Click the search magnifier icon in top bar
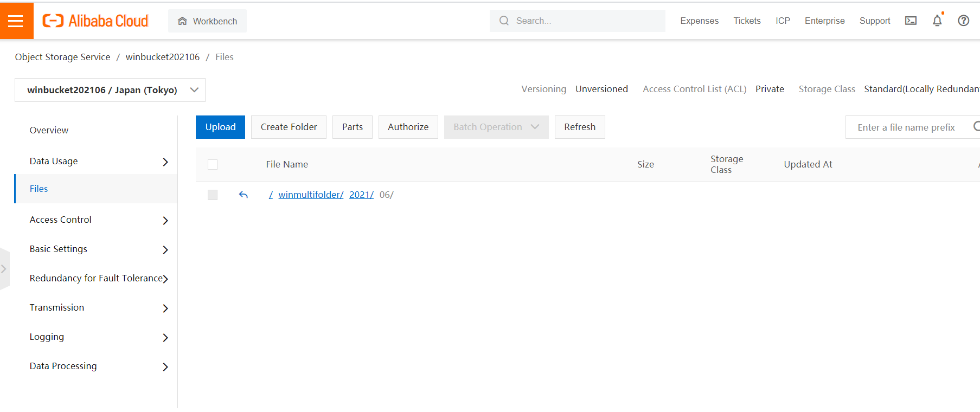The image size is (980, 412). tap(504, 21)
